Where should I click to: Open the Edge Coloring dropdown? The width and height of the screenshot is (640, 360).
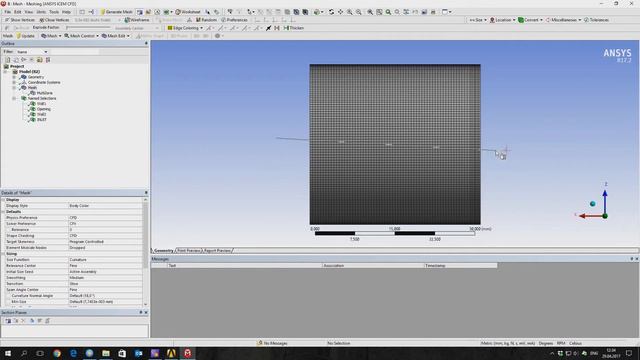pyautogui.click(x=185, y=28)
